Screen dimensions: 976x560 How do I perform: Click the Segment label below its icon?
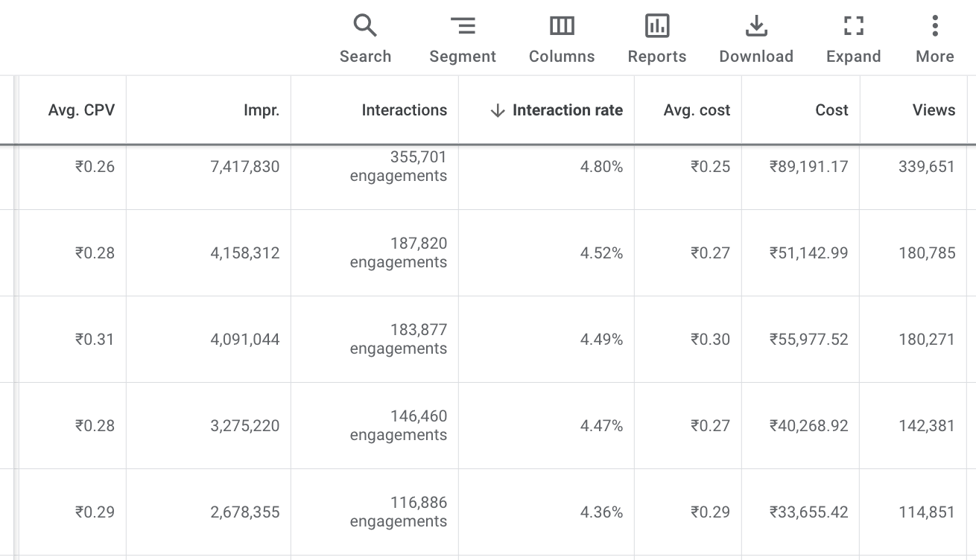pos(463,56)
